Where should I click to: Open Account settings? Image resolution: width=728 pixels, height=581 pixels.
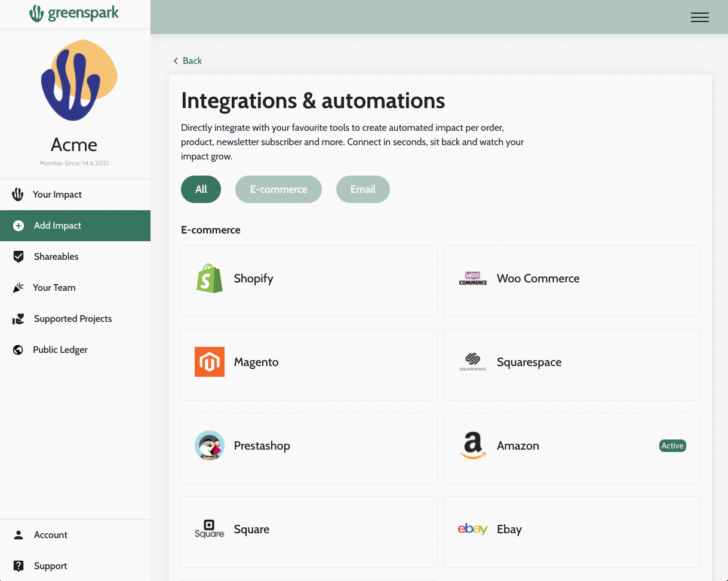pos(75,535)
